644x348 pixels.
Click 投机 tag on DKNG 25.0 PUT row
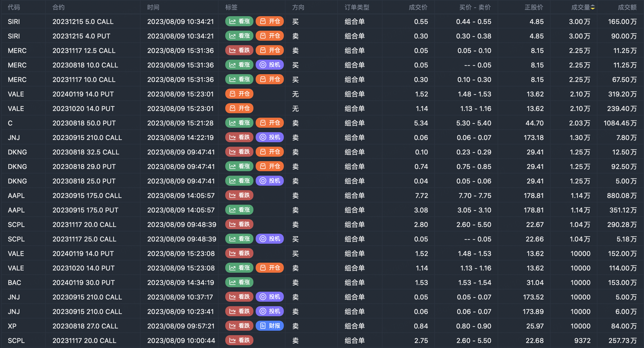(x=270, y=181)
